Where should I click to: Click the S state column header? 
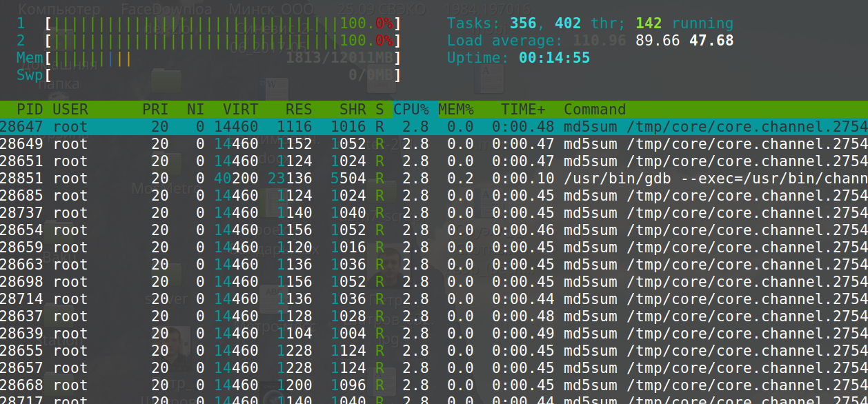pos(379,109)
